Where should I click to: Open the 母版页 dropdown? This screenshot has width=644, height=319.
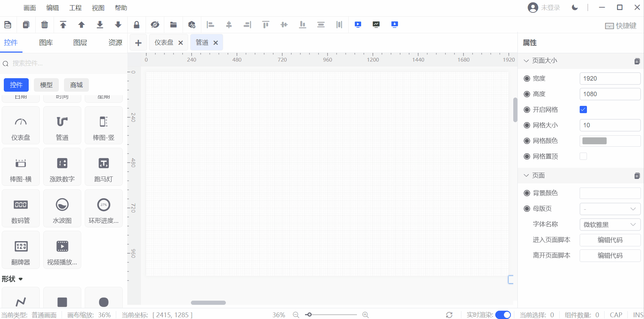tap(610, 209)
